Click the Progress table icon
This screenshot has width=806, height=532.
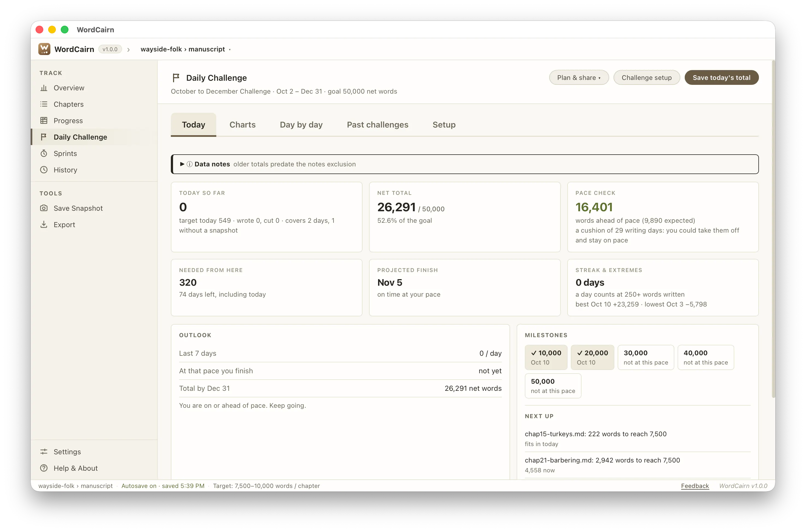pos(44,120)
